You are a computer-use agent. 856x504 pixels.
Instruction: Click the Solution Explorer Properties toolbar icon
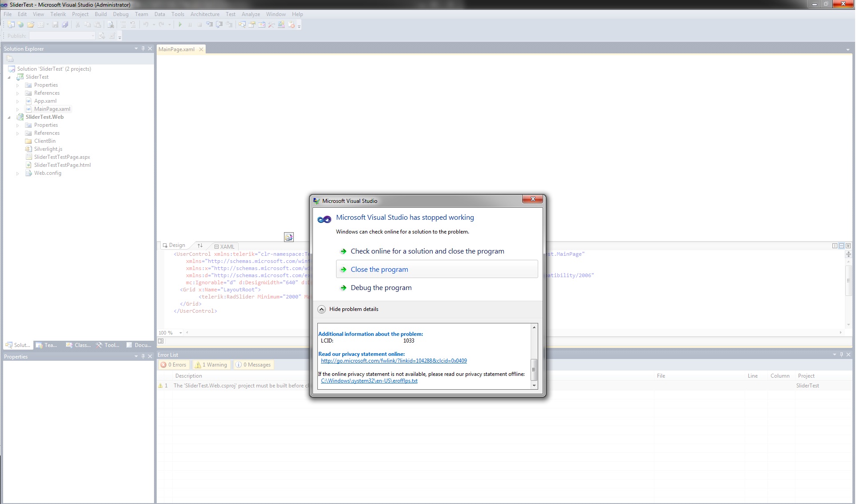(10, 59)
